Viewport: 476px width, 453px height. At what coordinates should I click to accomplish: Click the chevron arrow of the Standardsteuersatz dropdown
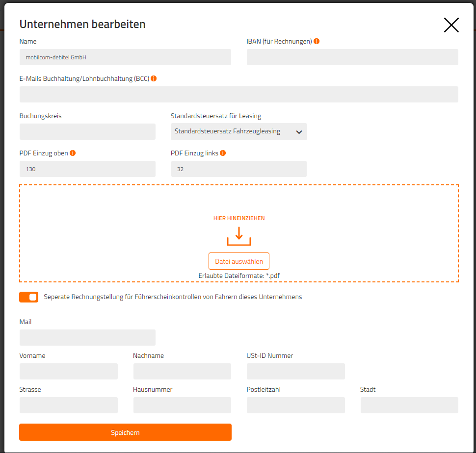[299, 132]
